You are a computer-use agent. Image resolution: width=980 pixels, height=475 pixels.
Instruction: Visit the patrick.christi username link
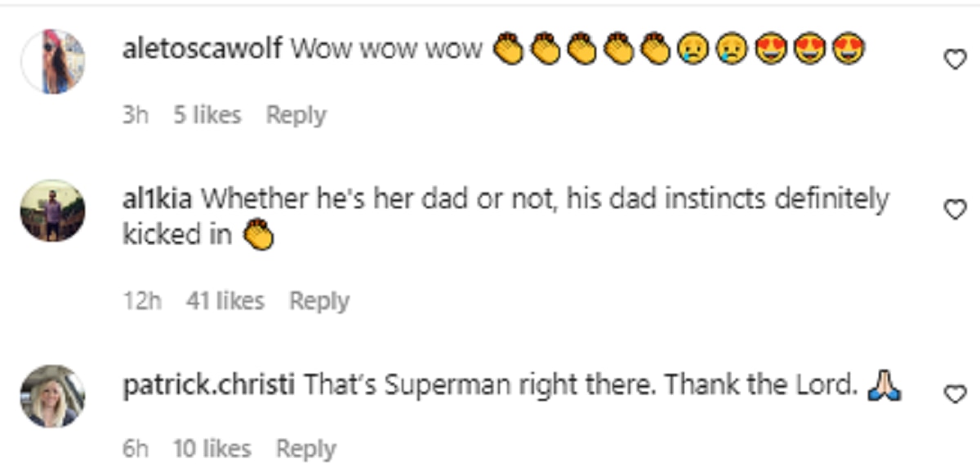[208, 384]
